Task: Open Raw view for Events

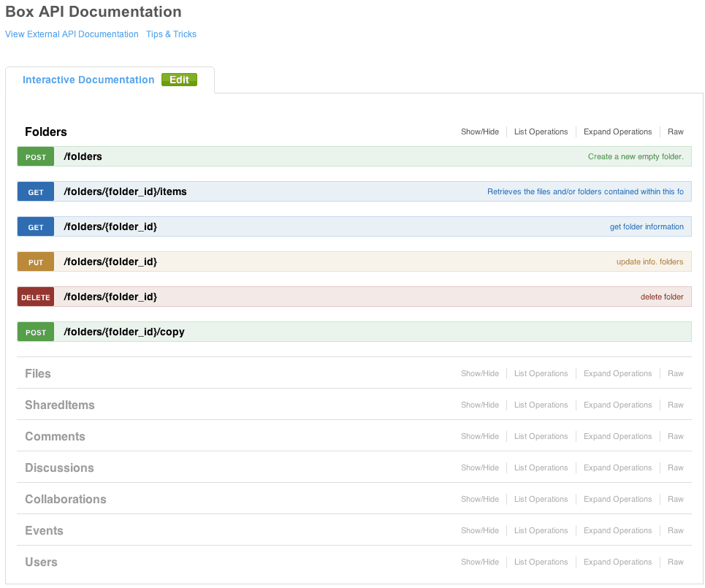Action: click(x=675, y=531)
